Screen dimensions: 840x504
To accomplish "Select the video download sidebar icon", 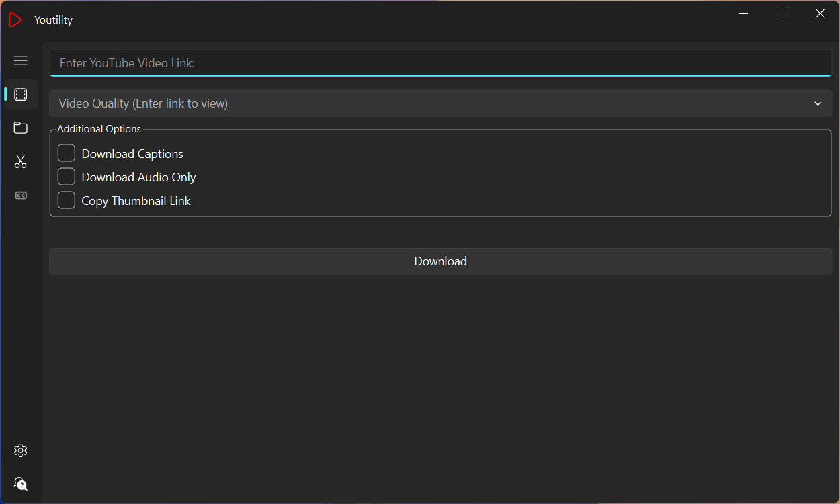I will (x=21, y=95).
